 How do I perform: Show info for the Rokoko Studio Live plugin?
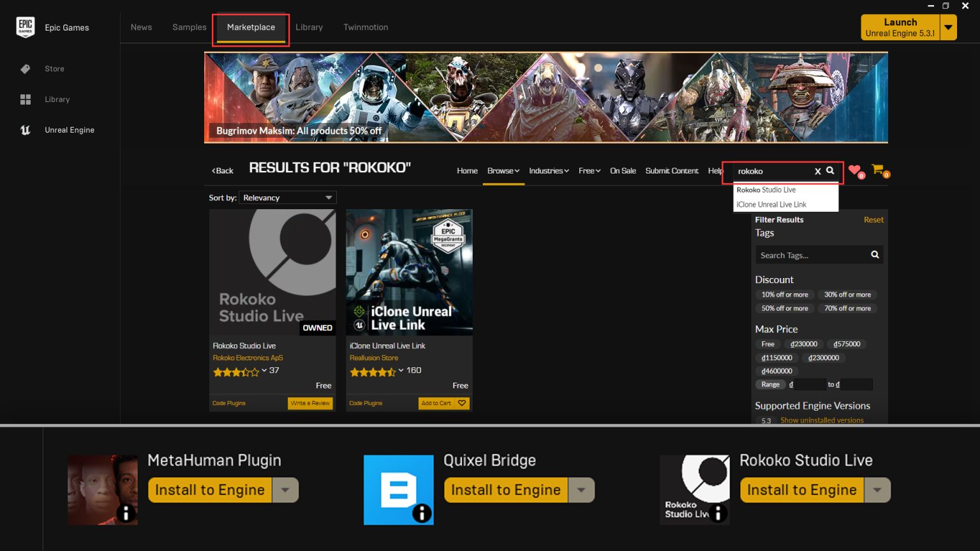(718, 513)
